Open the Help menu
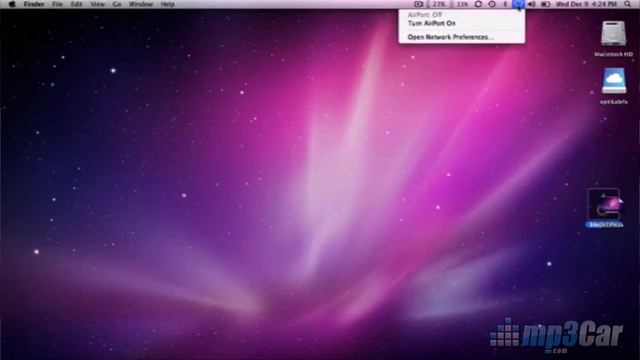The height and width of the screenshot is (360, 640). tap(167, 4)
